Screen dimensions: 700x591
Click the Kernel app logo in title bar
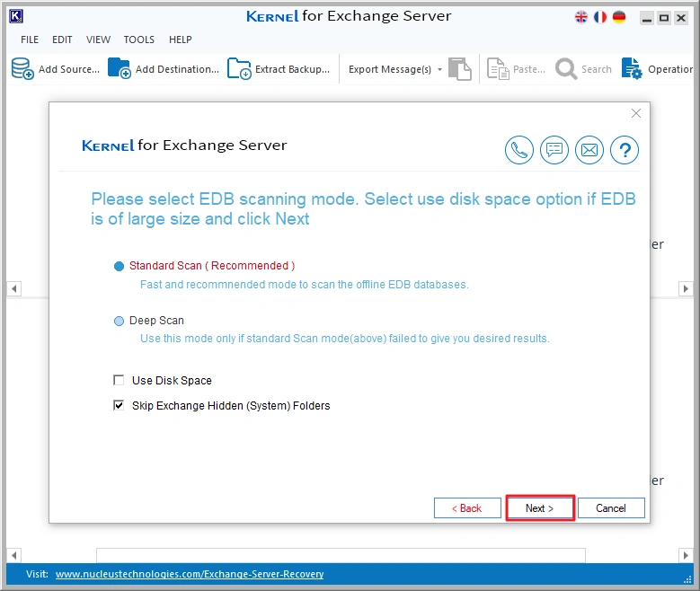16,16
